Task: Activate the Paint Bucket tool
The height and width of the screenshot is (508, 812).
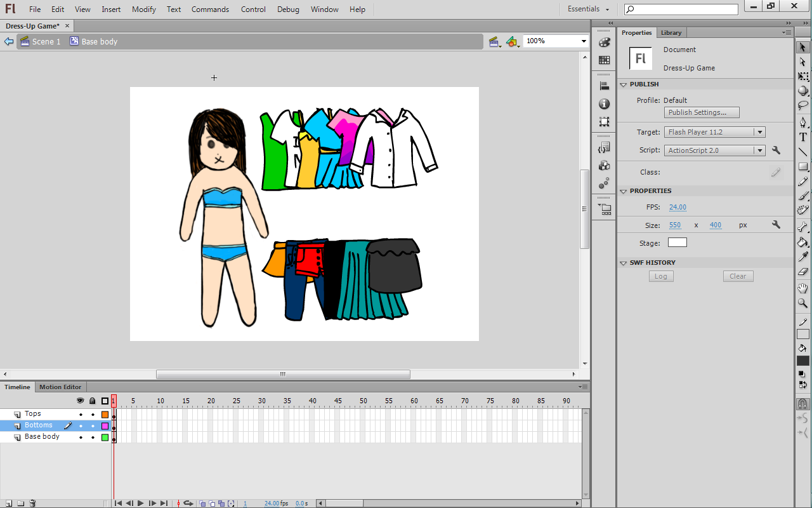Action: point(803,242)
